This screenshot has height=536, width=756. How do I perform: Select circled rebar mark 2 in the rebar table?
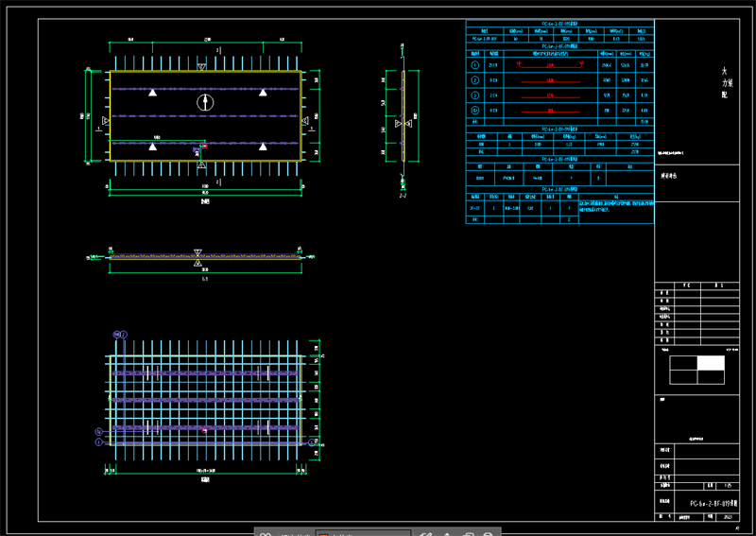(x=475, y=80)
